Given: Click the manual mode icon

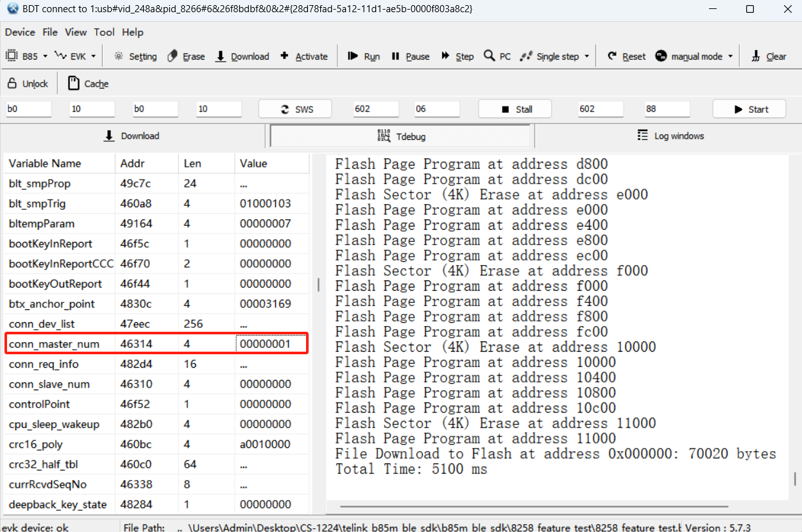Looking at the screenshot, I should coord(661,56).
